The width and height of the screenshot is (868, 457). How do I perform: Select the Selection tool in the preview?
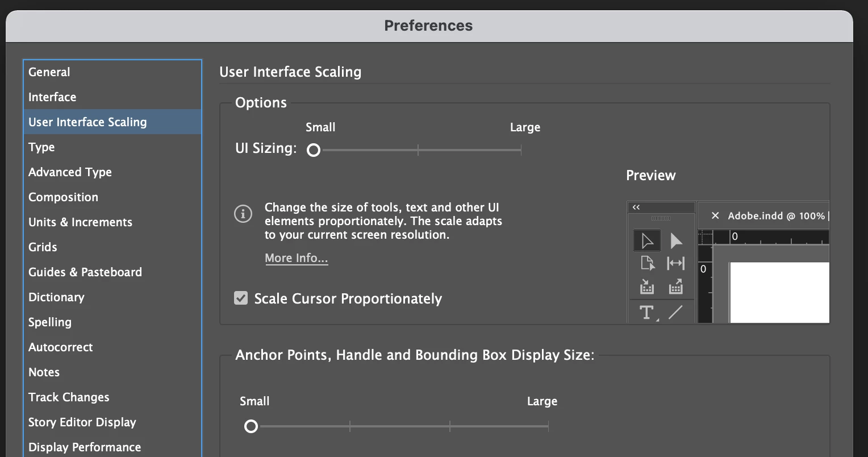[x=647, y=240]
